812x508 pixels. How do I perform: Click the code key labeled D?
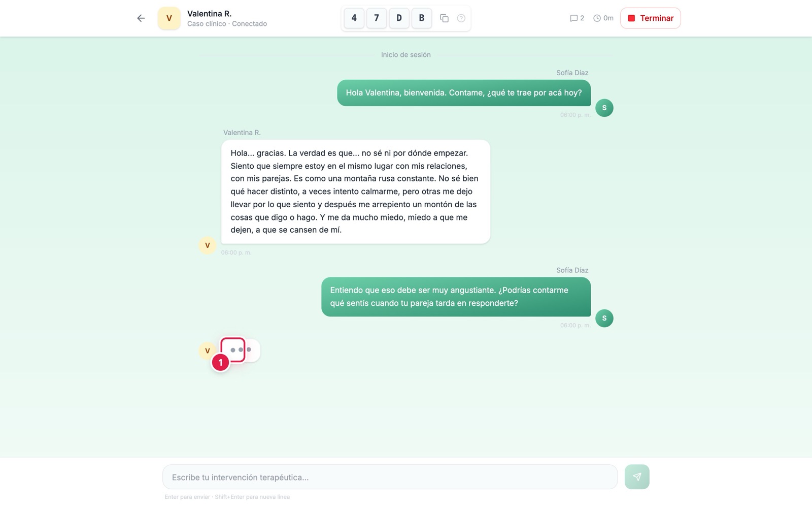click(x=399, y=18)
